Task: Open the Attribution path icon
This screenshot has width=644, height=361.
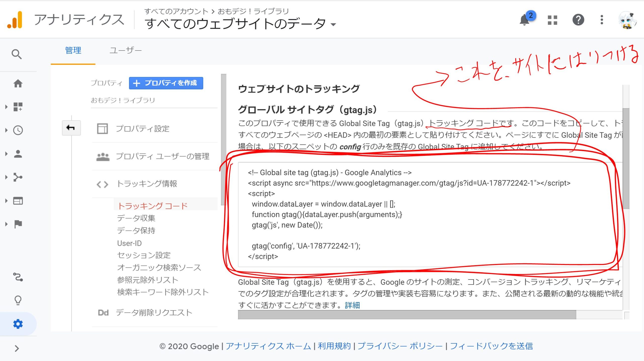Action: click(x=18, y=277)
